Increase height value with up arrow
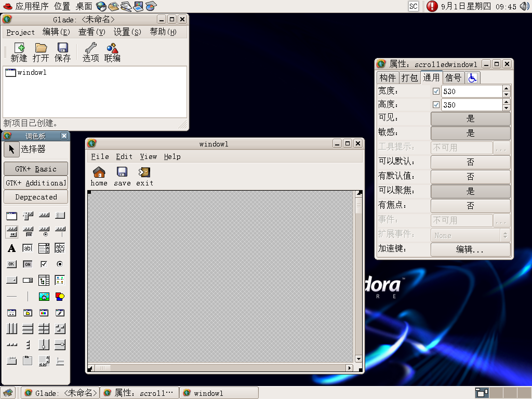532x399 pixels. click(x=506, y=102)
